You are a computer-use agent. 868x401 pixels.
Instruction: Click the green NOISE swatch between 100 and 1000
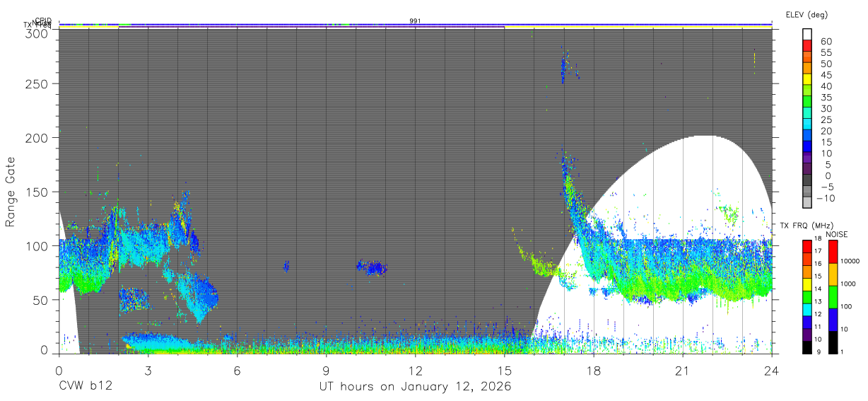click(x=834, y=296)
